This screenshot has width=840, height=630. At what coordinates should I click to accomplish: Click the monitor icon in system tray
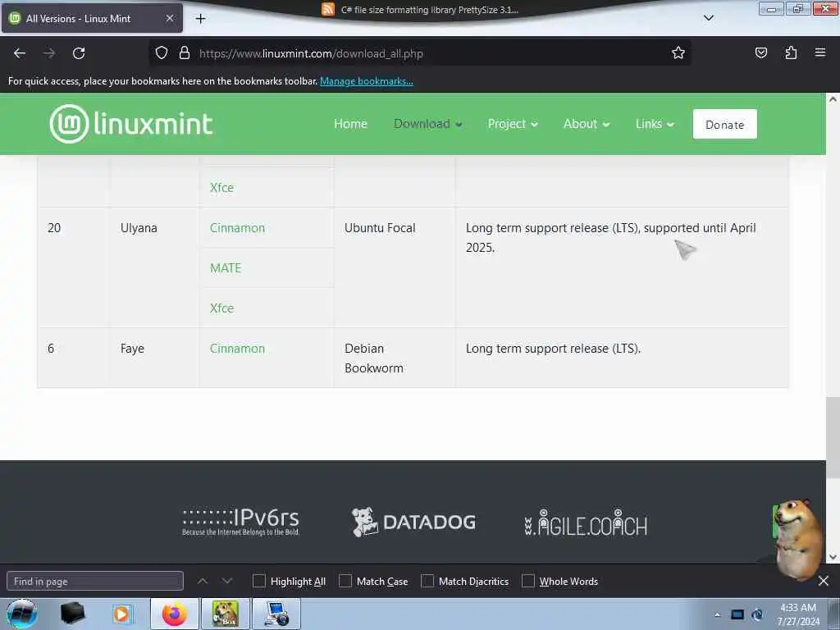click(737, 614)
